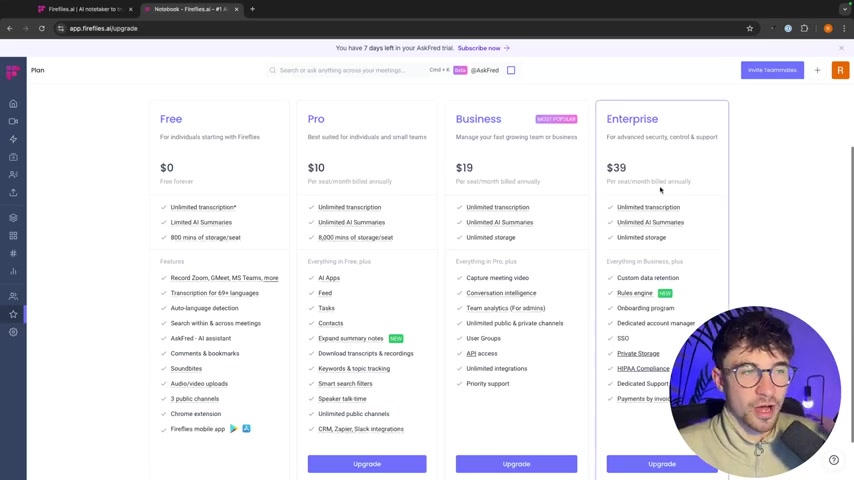854x480 pixels.
Task: Open the apps grid sidebar icon
Action: (13, 236)
